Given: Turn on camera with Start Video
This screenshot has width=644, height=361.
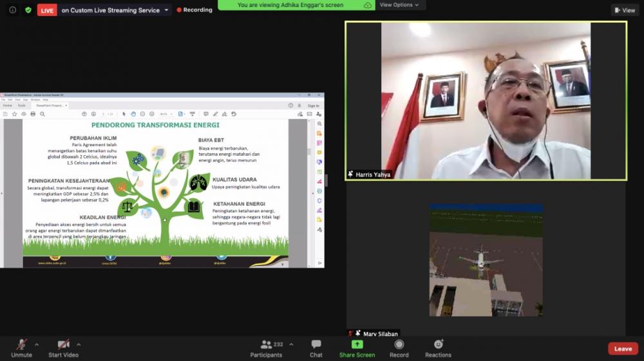Looking at the screenshot, I should pos(63,344).
